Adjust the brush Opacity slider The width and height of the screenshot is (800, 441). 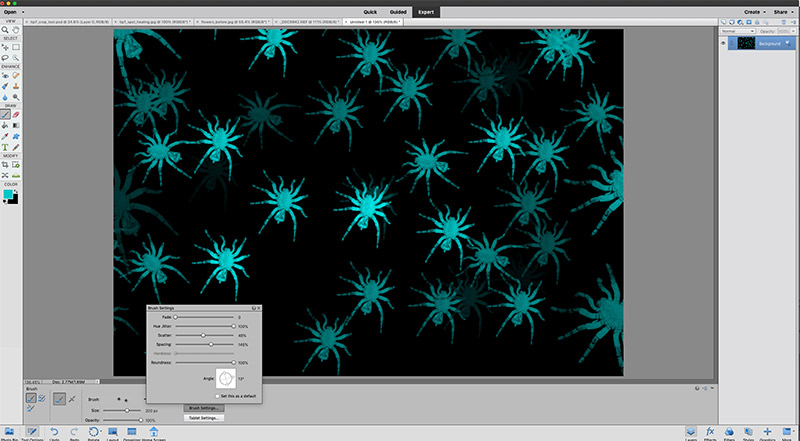tap(122, 420)
